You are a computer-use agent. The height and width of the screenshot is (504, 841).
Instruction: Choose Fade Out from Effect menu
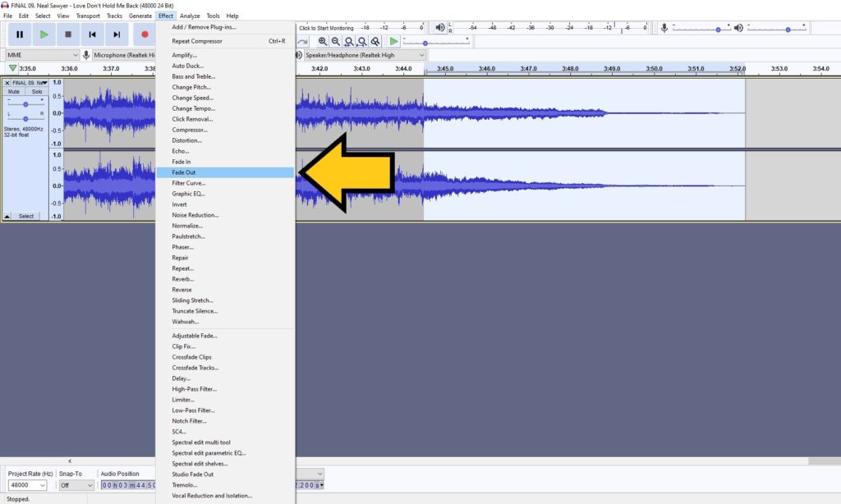point(225,172)
